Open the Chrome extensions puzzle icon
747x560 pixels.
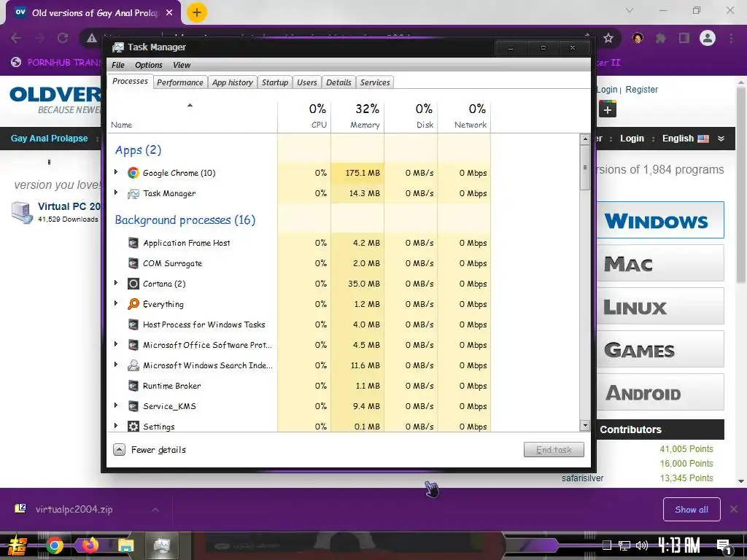[660, 38]
